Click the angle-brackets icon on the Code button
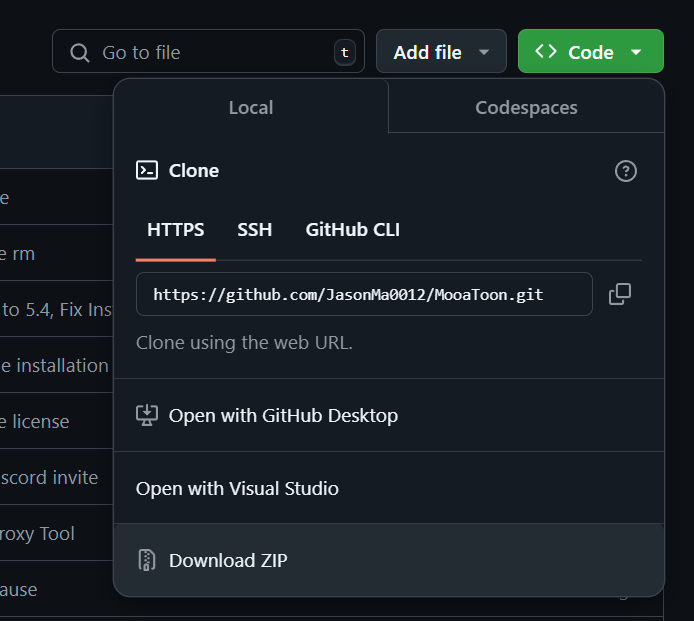 coord(546,52)
